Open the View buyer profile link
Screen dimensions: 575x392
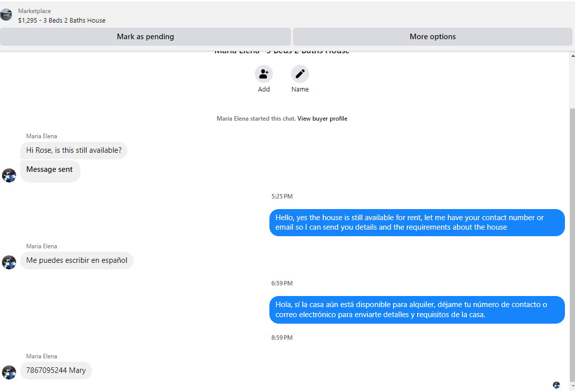click(322, 119)
